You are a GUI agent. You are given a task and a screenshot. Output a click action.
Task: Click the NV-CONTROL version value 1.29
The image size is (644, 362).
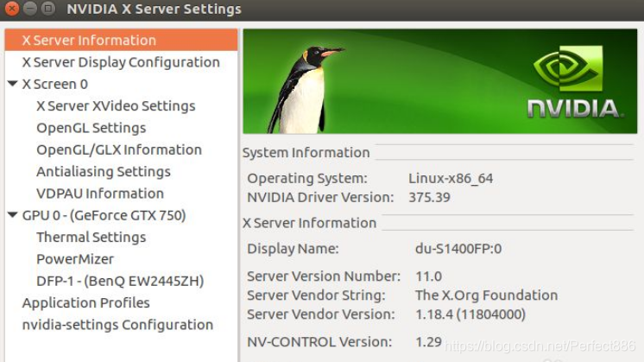point(428,341)
